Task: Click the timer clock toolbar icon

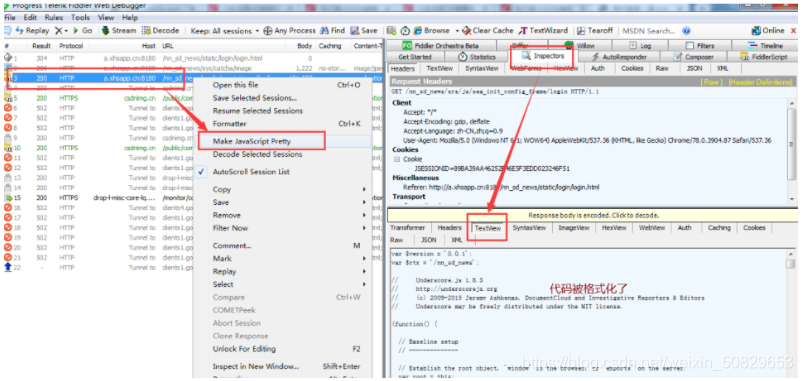Action: [405, 31]
